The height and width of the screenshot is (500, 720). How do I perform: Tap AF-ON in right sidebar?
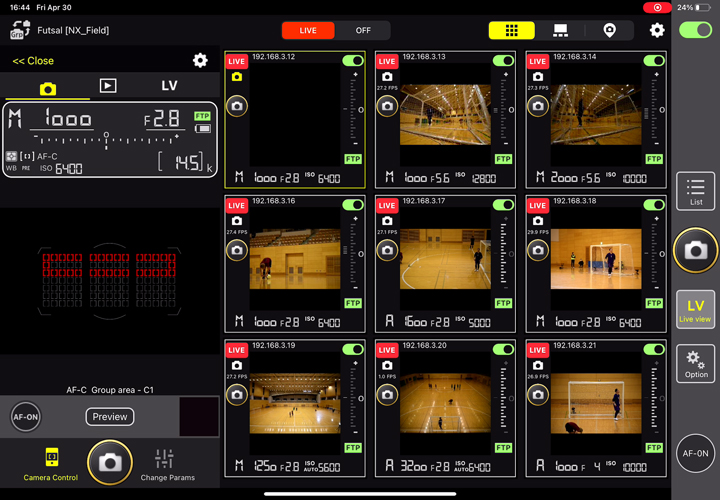[x=696, y=453]
